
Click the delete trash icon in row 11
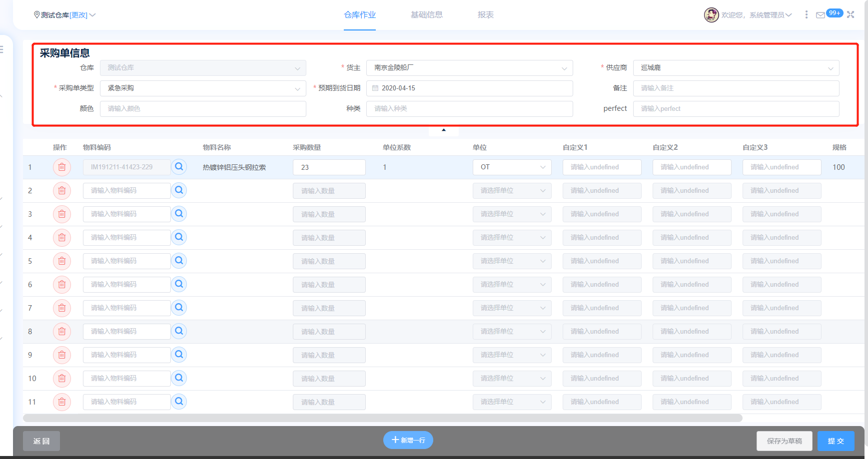62,402
